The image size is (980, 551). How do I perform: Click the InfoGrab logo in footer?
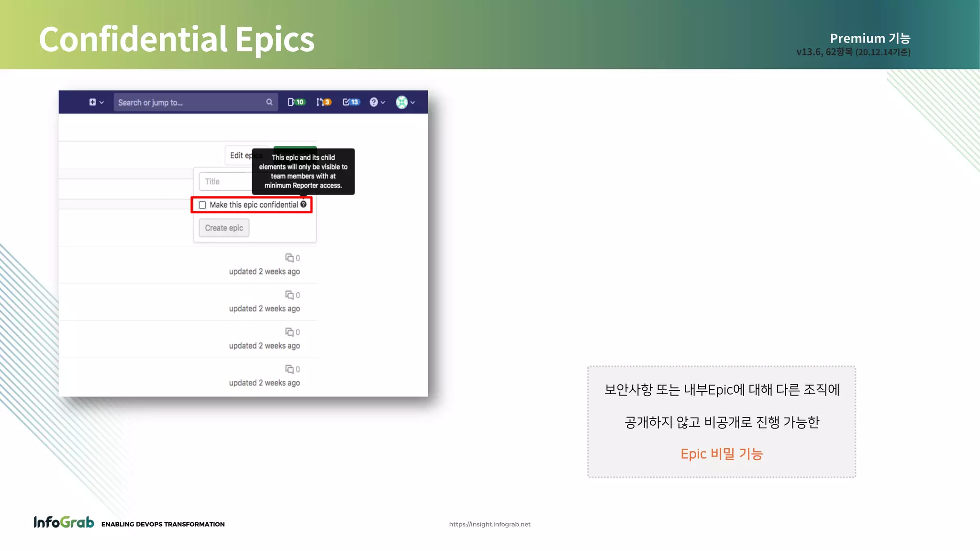64,522
